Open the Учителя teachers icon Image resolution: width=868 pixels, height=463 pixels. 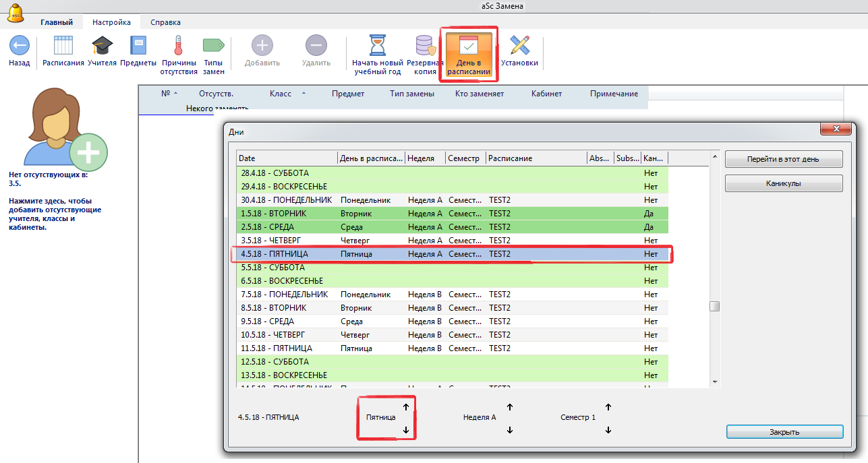(102, 46)
